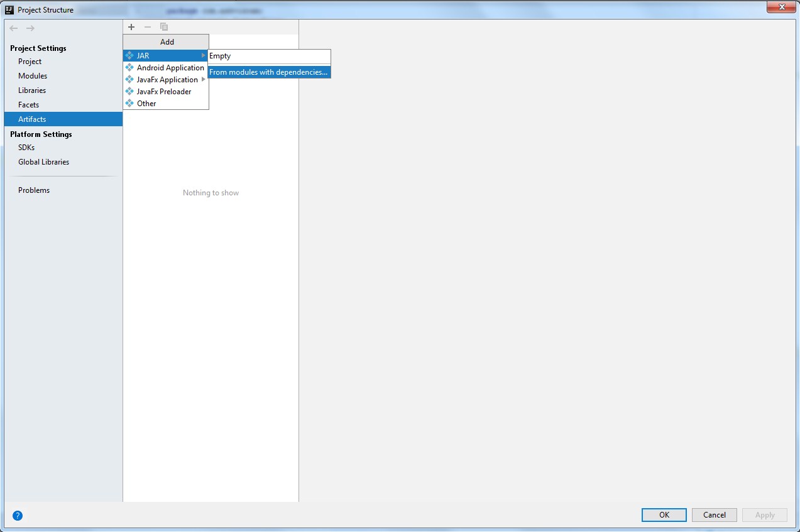
Task: Select Empty JAR option
Action: (x=220, y=56)
